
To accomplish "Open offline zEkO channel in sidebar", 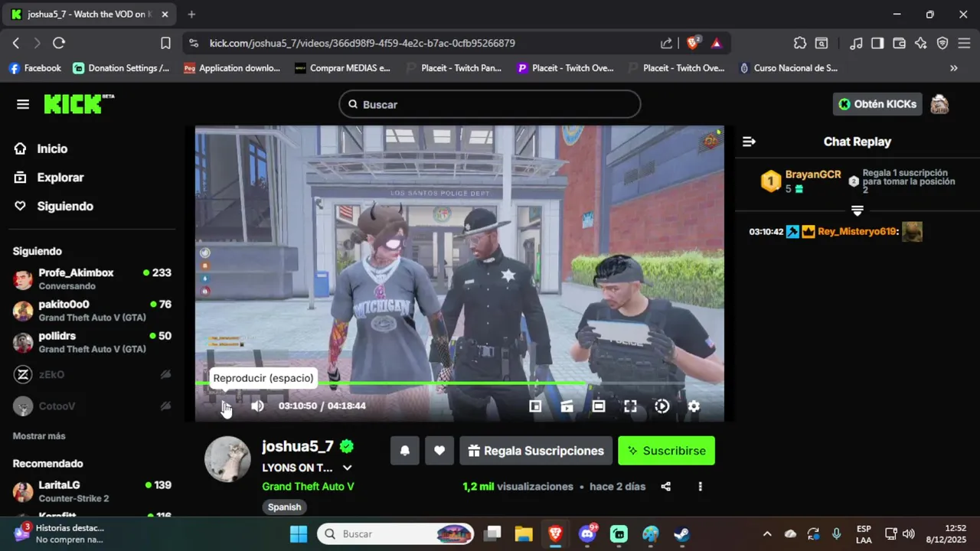I will click(x=92, y=374).
